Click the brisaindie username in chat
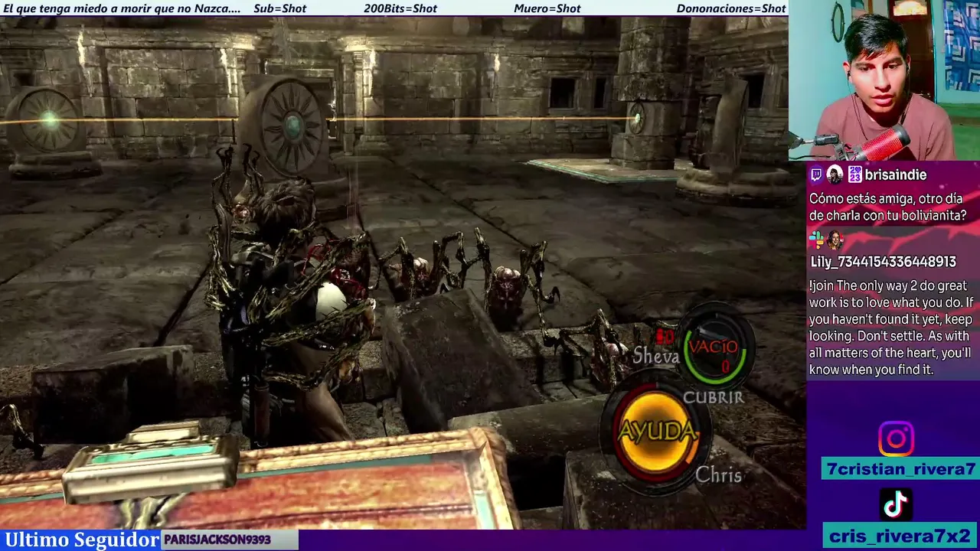980x551 pixels. [896, 175]
